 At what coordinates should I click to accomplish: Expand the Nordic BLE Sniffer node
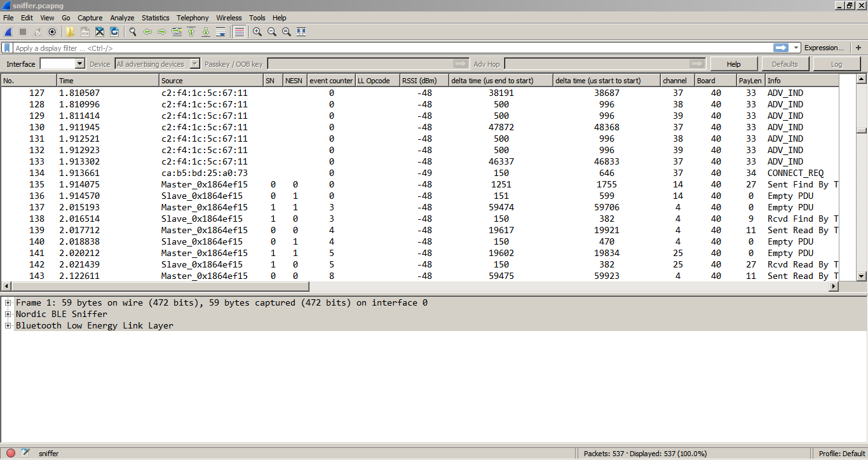click(8, 314)
